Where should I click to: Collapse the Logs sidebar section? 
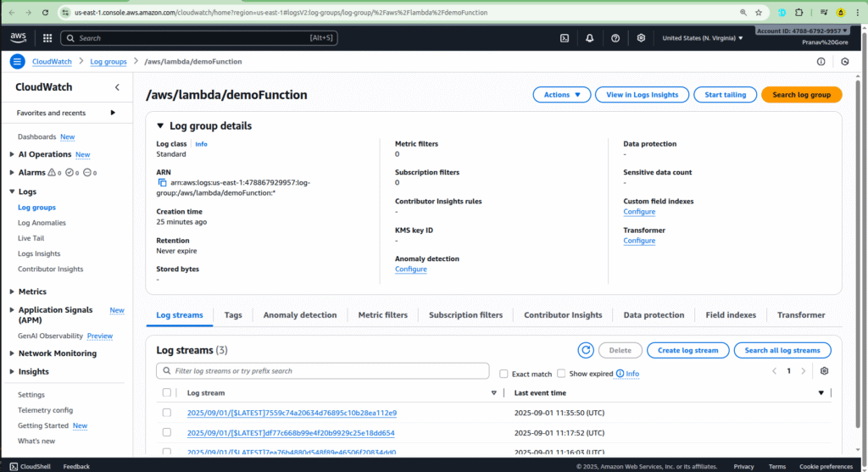(12, 192)
